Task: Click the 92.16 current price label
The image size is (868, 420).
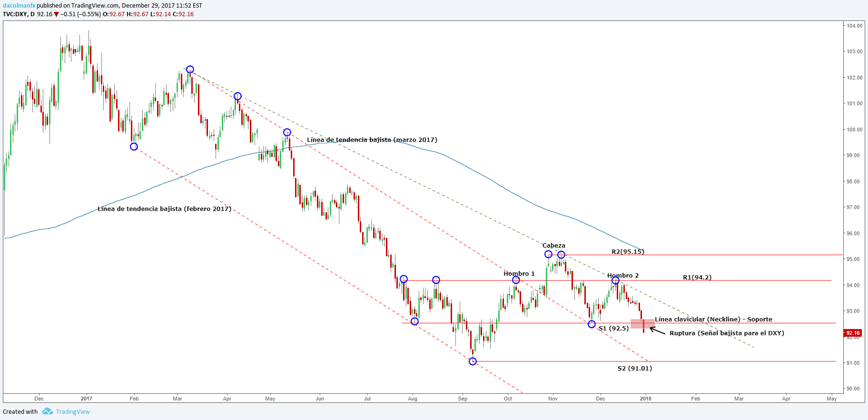Action: tap(853, 333)
